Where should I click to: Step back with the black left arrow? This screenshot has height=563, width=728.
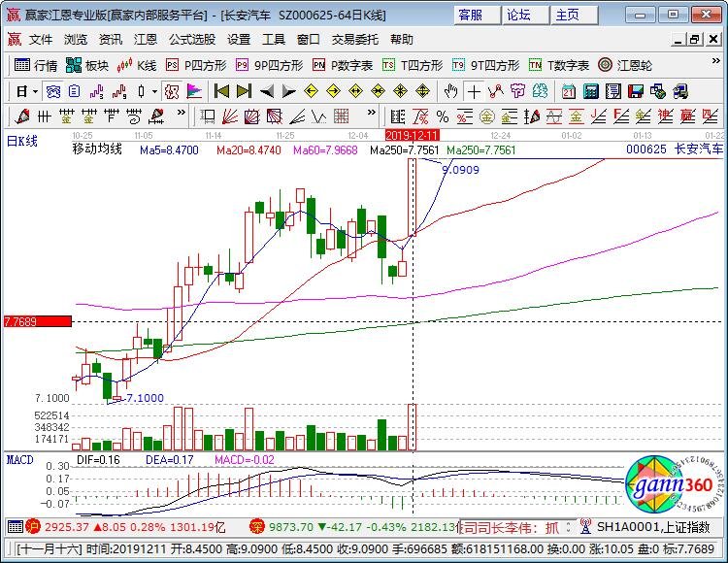[x=267, y=91]
